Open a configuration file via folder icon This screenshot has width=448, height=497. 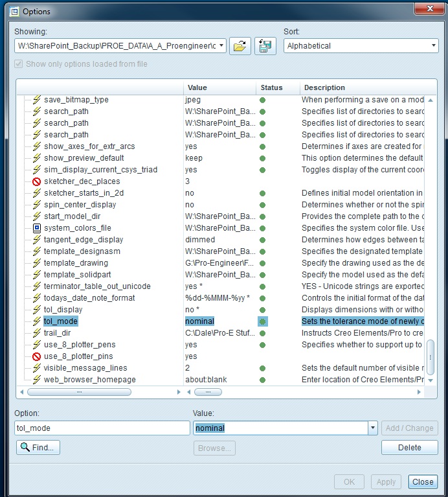tap(240, 46)
